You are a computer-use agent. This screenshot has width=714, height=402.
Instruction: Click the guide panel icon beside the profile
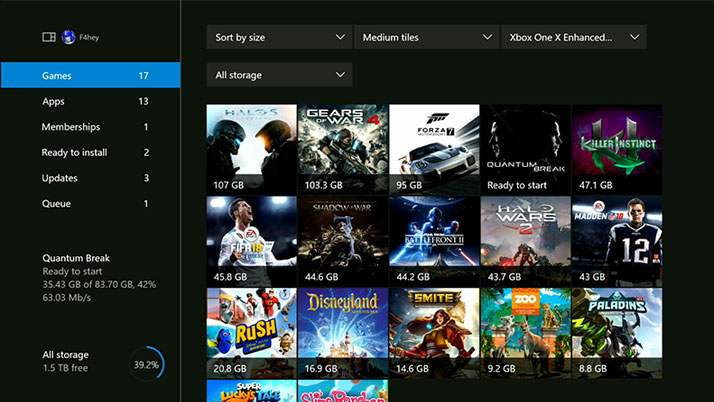coord(48,37)
